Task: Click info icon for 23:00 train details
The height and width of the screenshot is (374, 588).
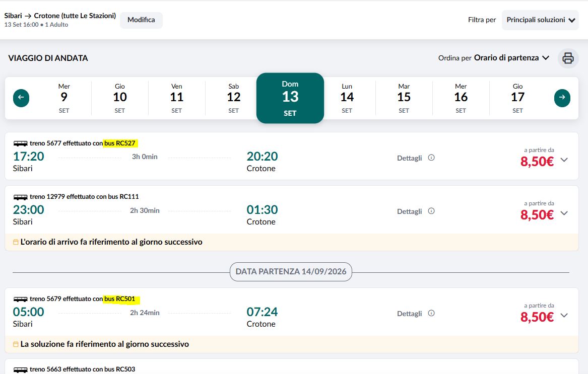Action: tap(431, 211)
